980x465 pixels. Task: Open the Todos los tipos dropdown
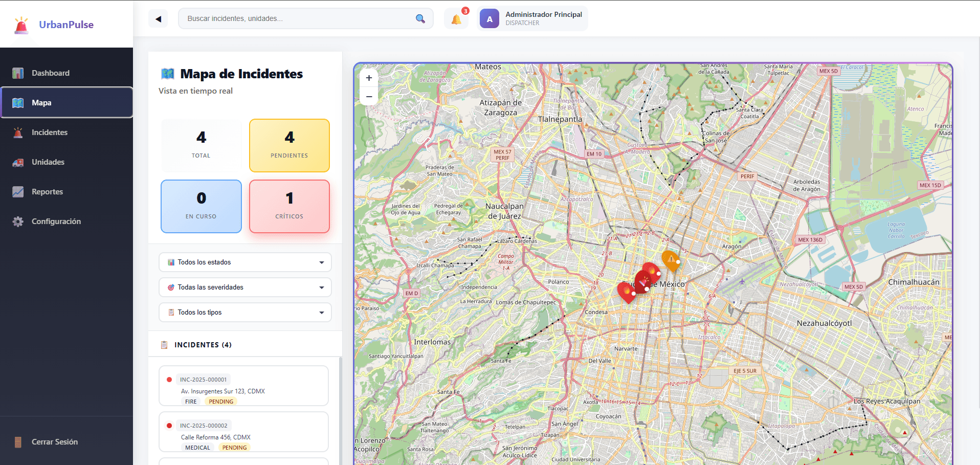tap(245, 313)
